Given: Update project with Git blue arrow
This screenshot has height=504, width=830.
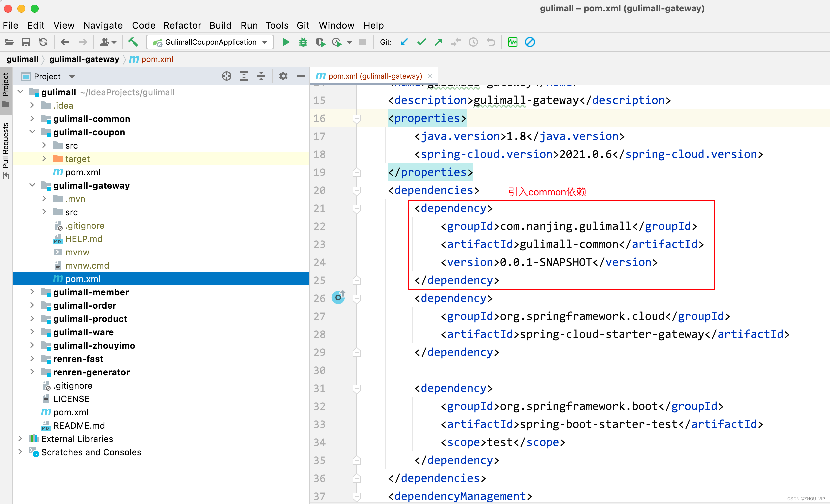Looking at the screenshot, I should click(404, 42).
